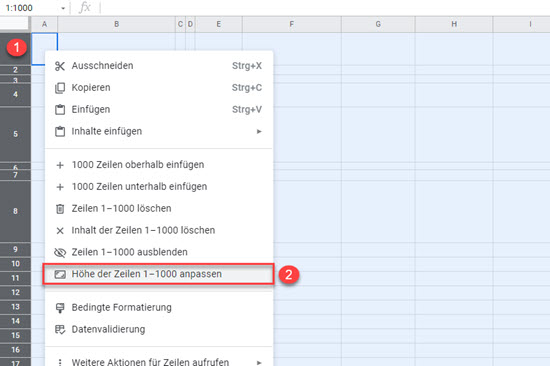Click the scissors icon for Ausschneiden
The image size is (550, 366).
coord(60,66)
